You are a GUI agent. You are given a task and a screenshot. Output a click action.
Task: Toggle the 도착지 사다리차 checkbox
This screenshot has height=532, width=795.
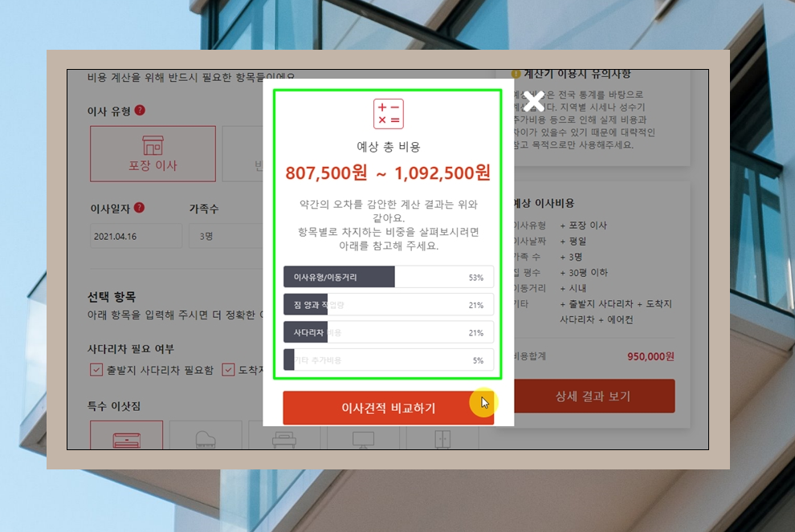tap(228, 370)
